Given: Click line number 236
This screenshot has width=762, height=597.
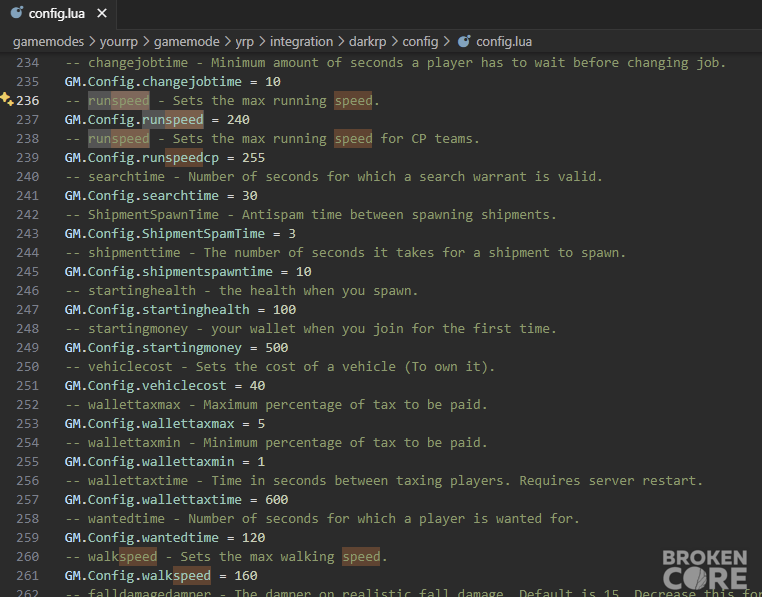Looking at the screenshot, I should (28, 101).
